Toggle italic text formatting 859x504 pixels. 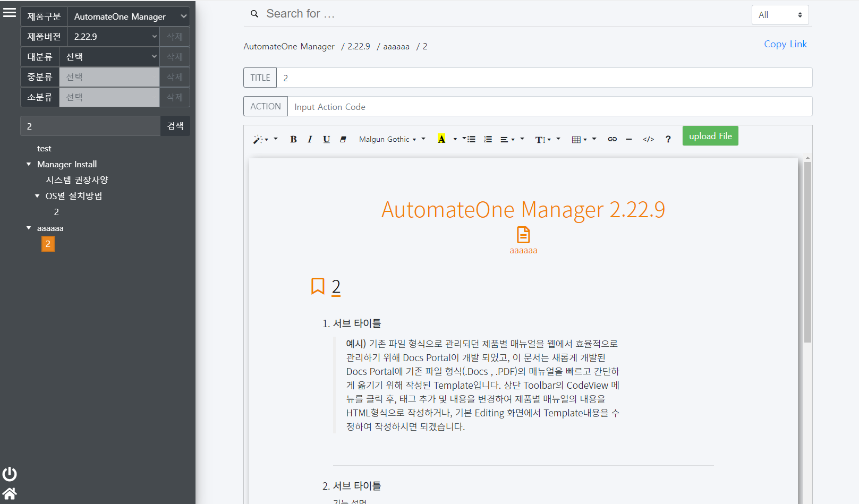[310, 139]
